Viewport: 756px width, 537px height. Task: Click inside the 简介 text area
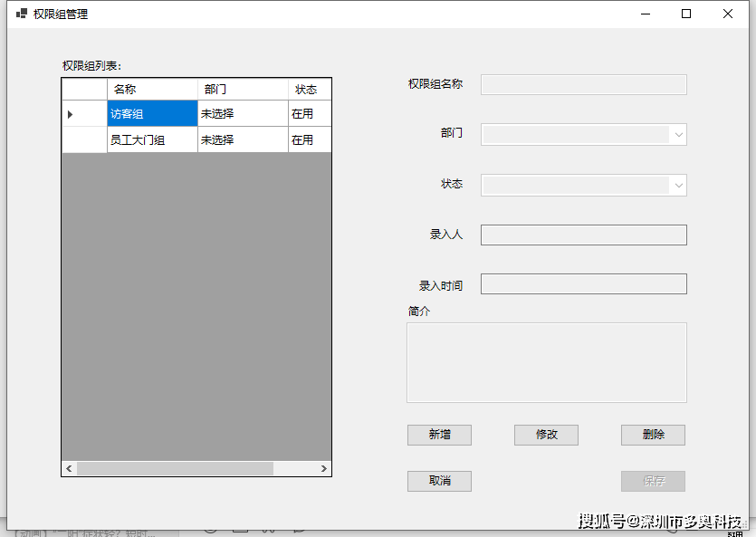tap(546, 360)
